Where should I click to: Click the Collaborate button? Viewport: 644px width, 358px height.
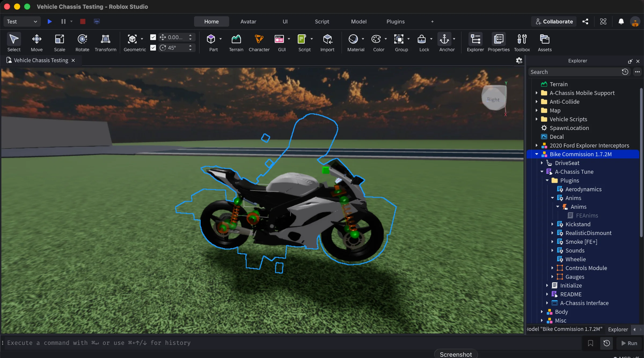[x=554, y=21]
